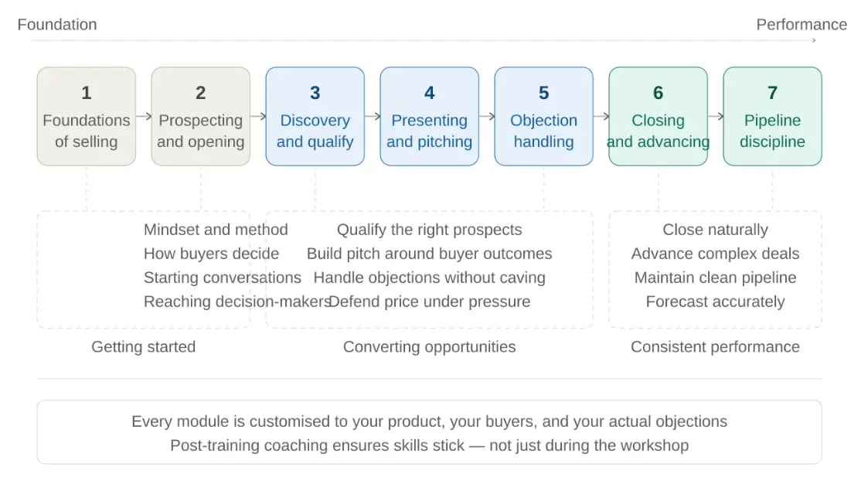The height and width of the screenshot is (481, 868).
Task: Click module 5 Objection handling
Action: 543,116
